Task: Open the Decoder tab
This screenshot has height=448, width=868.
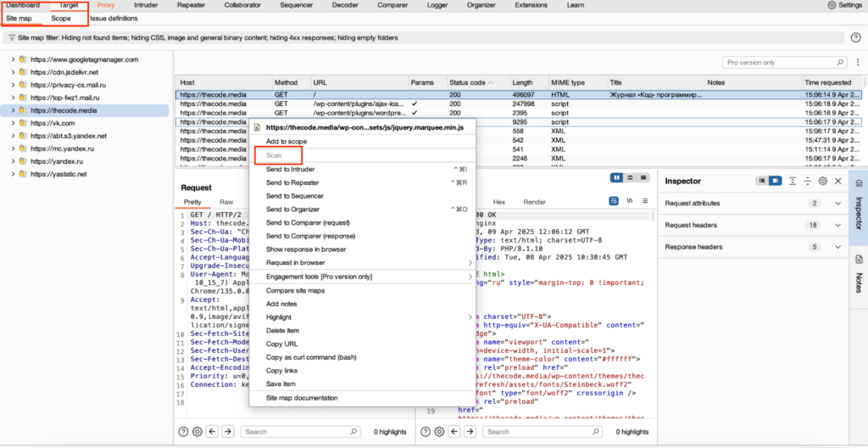Action: [x=345, y=5]
